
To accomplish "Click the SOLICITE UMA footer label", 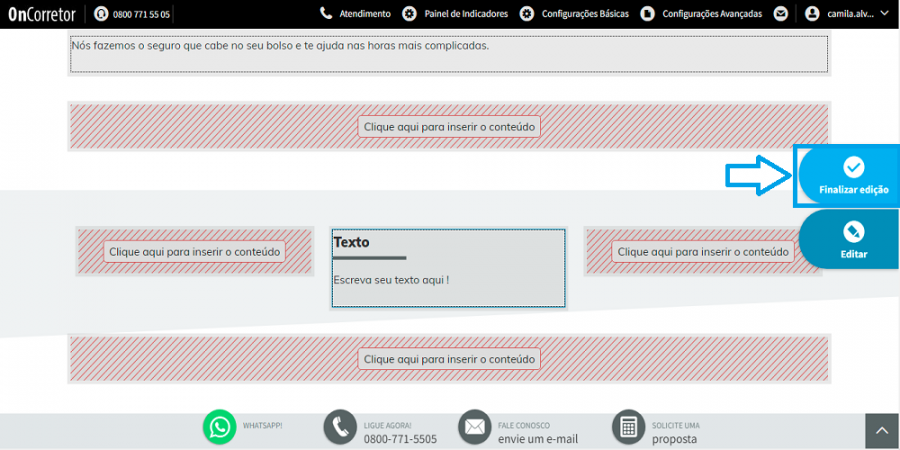I will pyautogui.click(x=676, y=426).
